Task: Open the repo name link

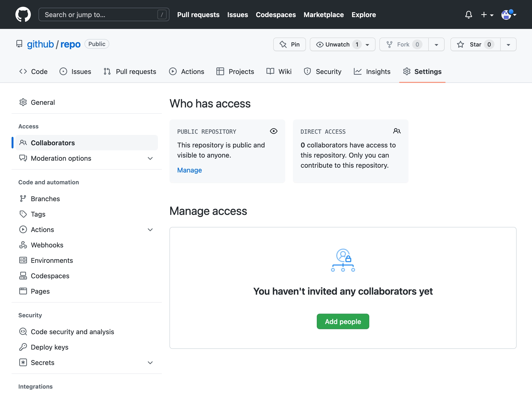Action: pos(70,44)
